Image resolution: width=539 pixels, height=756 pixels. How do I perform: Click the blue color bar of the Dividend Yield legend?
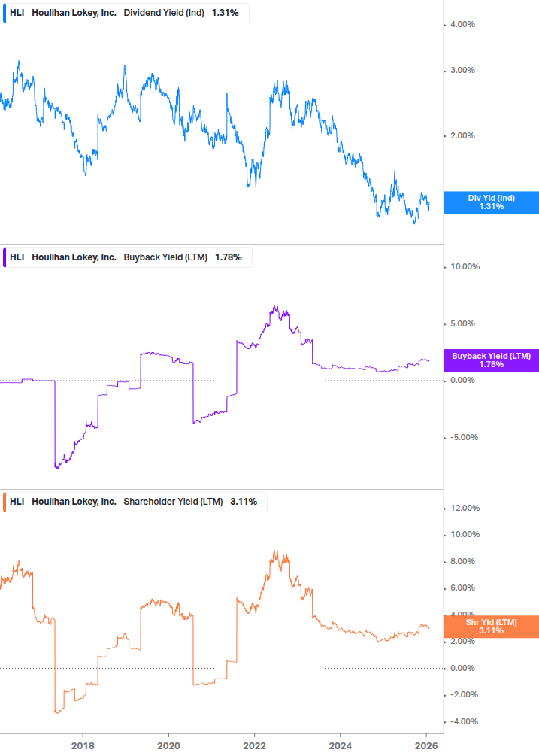(5, 13)
